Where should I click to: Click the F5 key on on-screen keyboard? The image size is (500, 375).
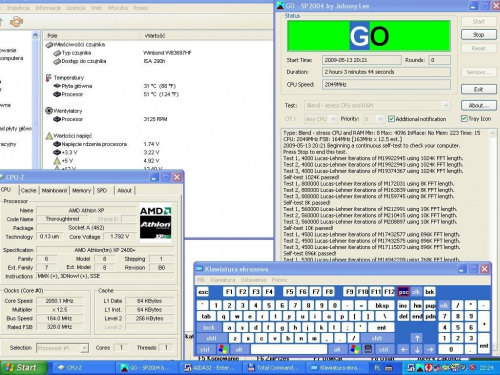tap(289, 292)
